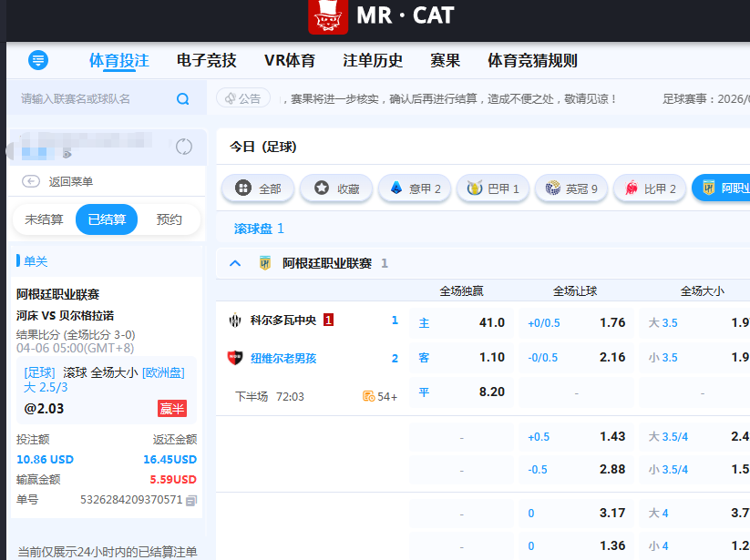Click the MR·CAT logo

(380, 16)
